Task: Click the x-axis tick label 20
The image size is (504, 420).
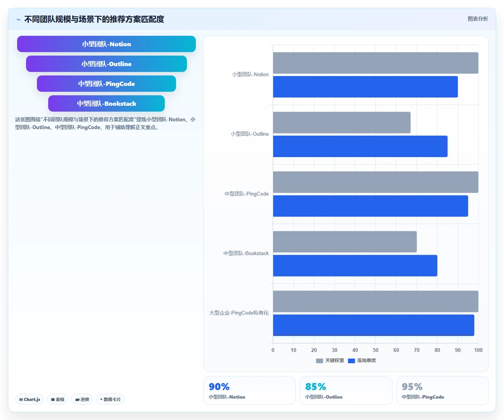Action: pyautogui.click(x=314, y=350)
